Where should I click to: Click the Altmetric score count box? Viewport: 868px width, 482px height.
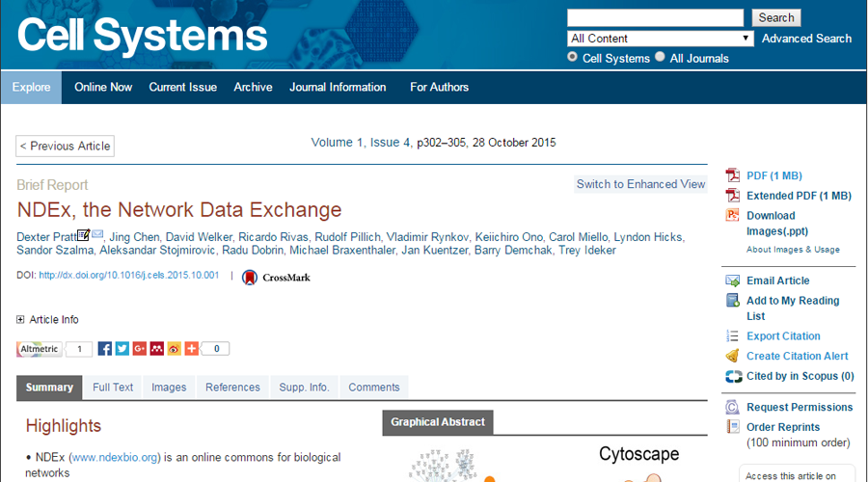(79, 349)
